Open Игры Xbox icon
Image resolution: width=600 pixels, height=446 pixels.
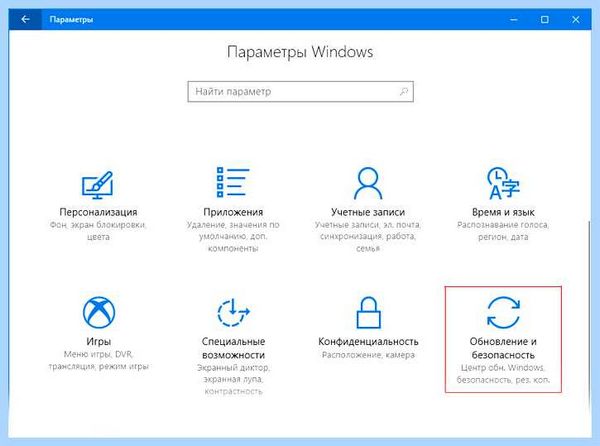[99, 313]
